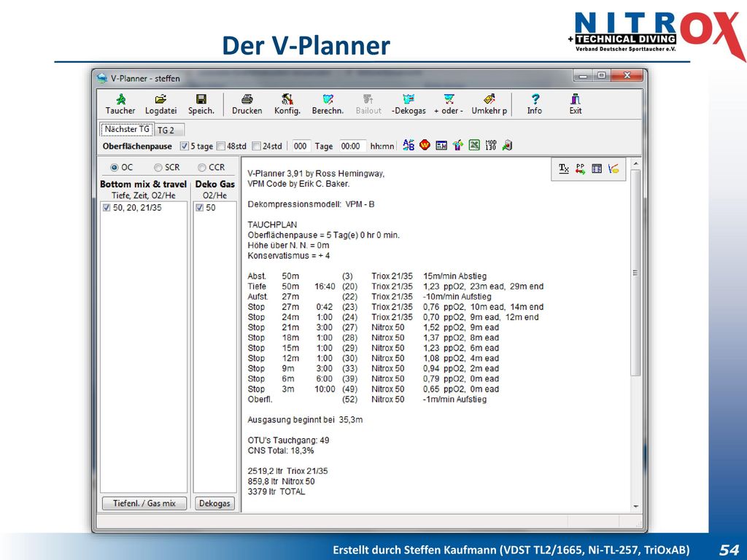Save the plan with Speich.
Image resolution: width=747 pixels, height=560 pixels.
(x=201, y=104)
